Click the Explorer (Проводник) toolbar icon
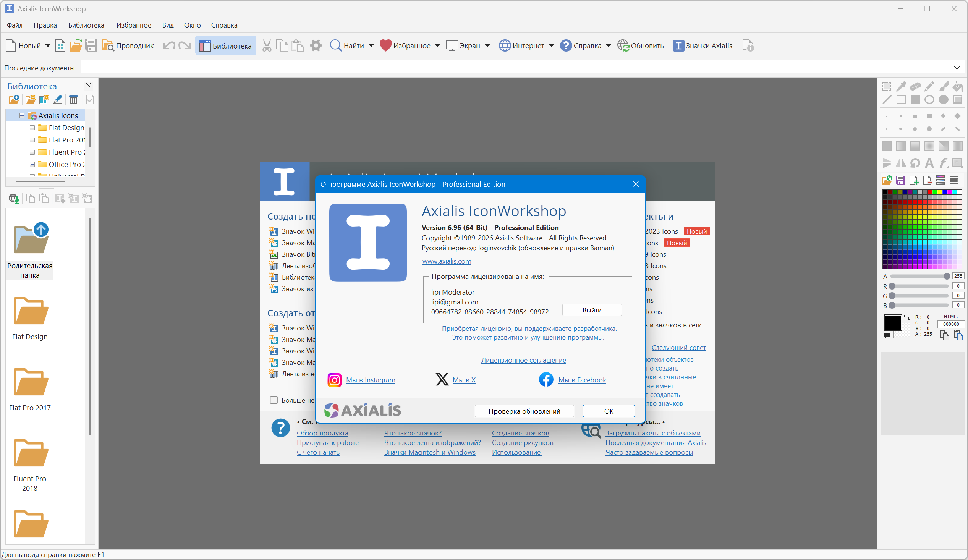Screen dimensions: 968x560 [x=108, y=46]
